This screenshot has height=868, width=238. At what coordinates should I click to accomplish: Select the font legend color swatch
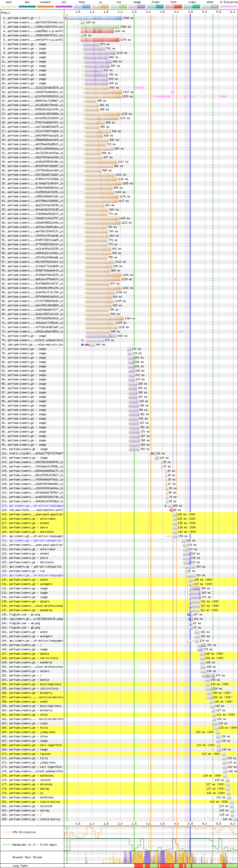pyautogui.click(x=174, y=6)
